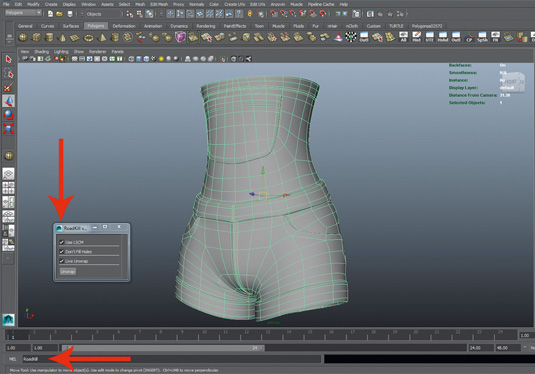Switch to the Deformation shelf tab
The height and width of the screenshot is (374, 535).
coord(124,26)
